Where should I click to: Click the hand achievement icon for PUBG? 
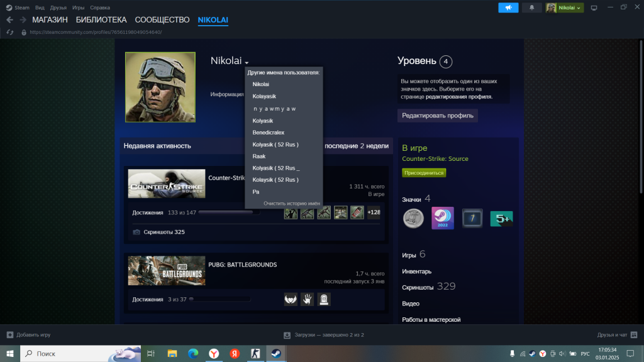pyautogui.click(x=307, y=299)
